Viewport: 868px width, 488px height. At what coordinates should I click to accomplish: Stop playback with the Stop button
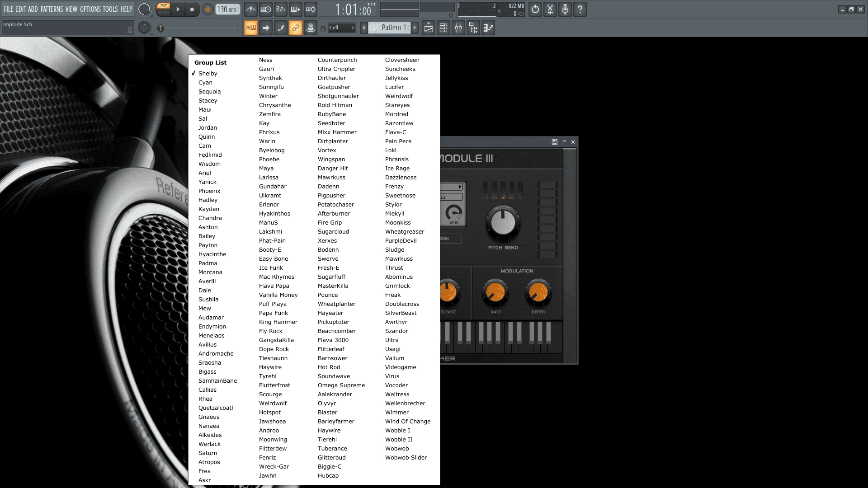click(x=192, y=9)
